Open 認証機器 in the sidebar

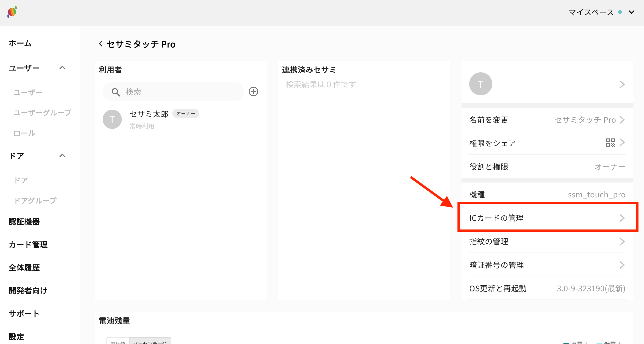coord(24,222)
